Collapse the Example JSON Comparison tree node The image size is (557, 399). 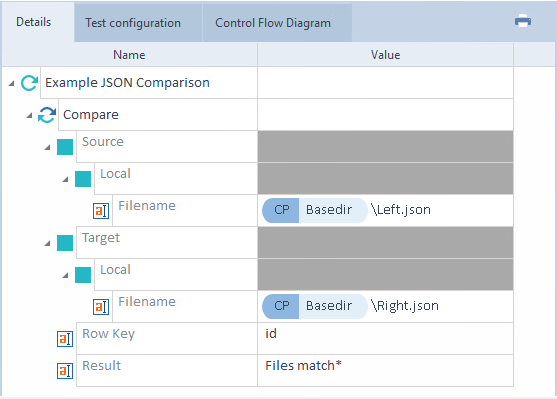click(x=11, y=83)
